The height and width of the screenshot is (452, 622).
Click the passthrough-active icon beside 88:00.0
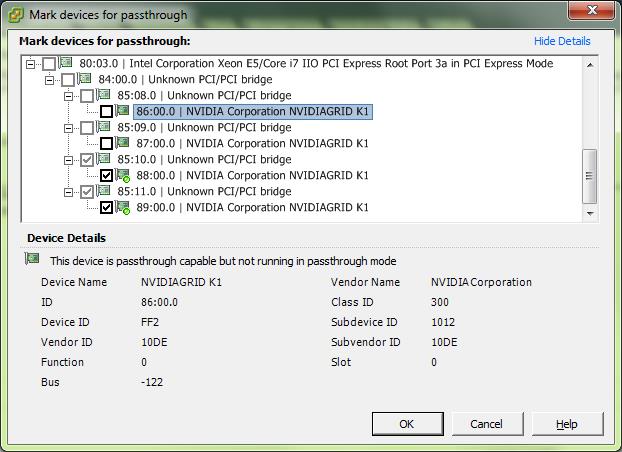coord(123,175)
